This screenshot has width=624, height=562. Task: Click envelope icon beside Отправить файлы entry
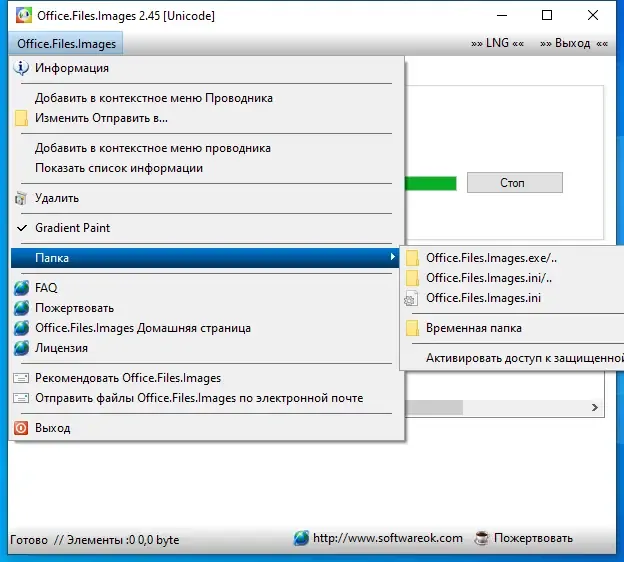(x=21, y=398)
